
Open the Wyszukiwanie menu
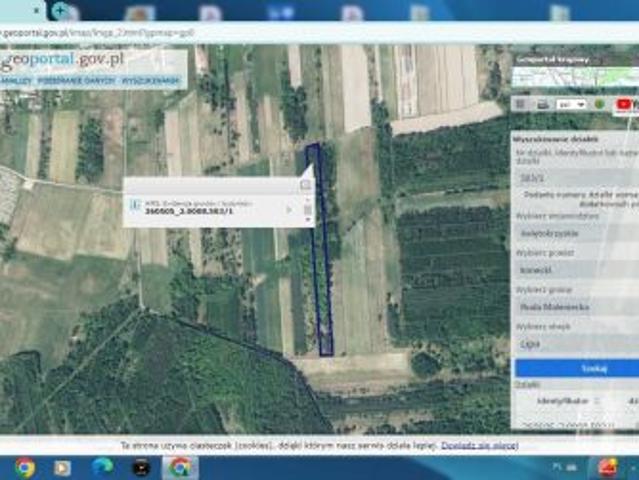click(150, 81)
